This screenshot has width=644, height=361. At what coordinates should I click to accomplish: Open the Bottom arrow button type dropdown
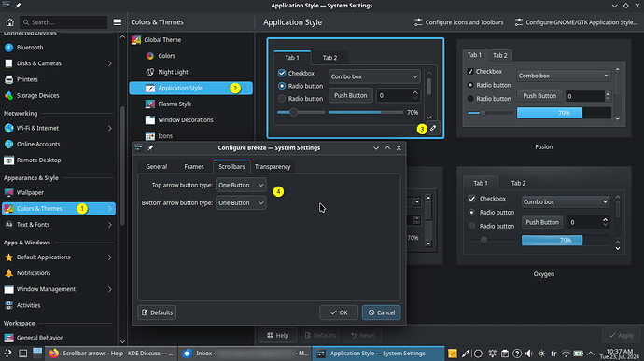241,202
